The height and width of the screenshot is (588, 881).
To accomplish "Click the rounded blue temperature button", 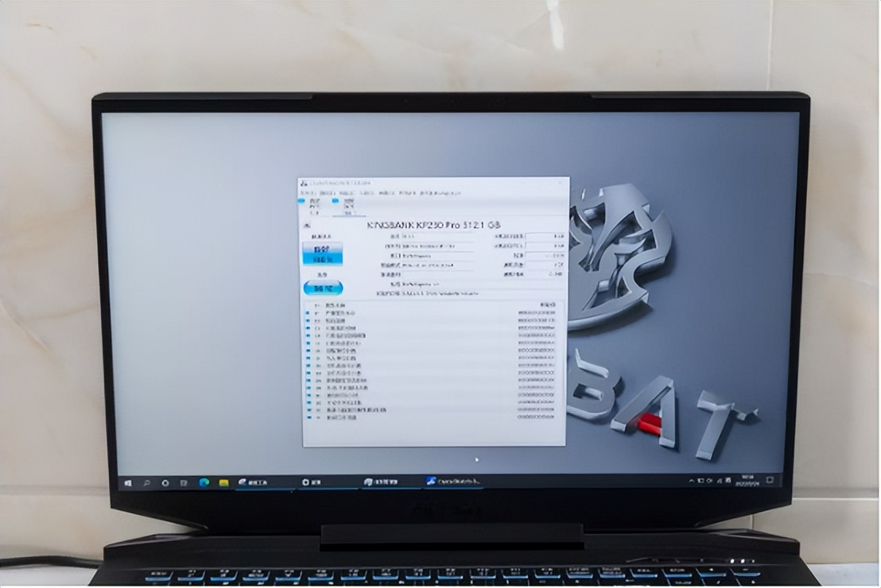I will click(x=323, y=288).
